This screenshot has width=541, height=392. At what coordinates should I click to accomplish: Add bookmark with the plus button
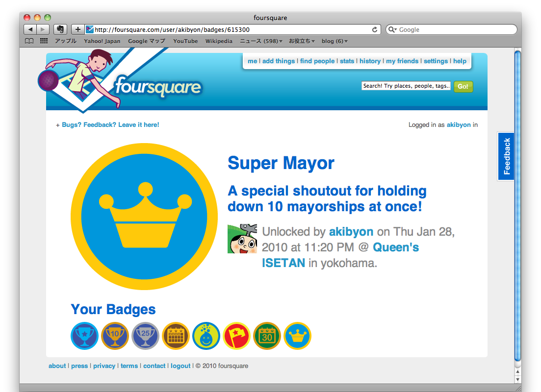[77, 30]
